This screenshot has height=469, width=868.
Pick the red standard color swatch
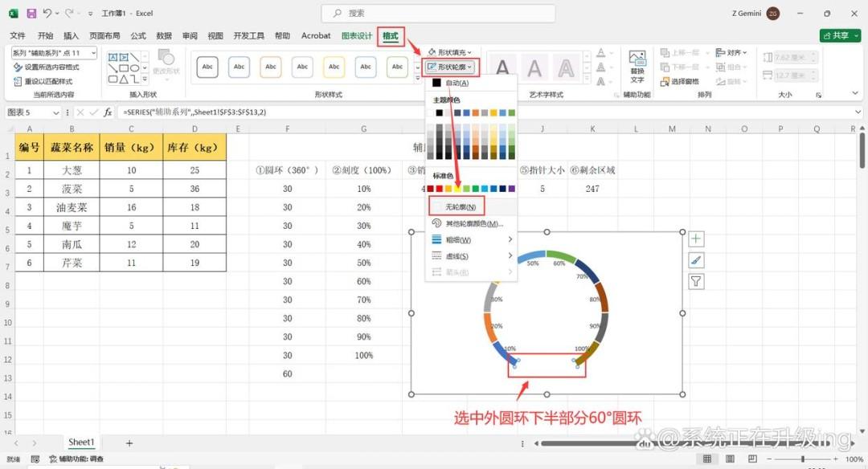tap(440, 189)
